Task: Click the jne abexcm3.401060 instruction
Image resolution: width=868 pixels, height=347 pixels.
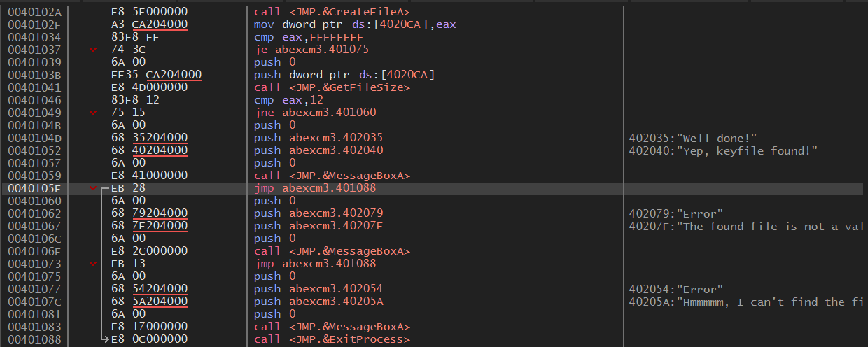Action: [314, 113]
